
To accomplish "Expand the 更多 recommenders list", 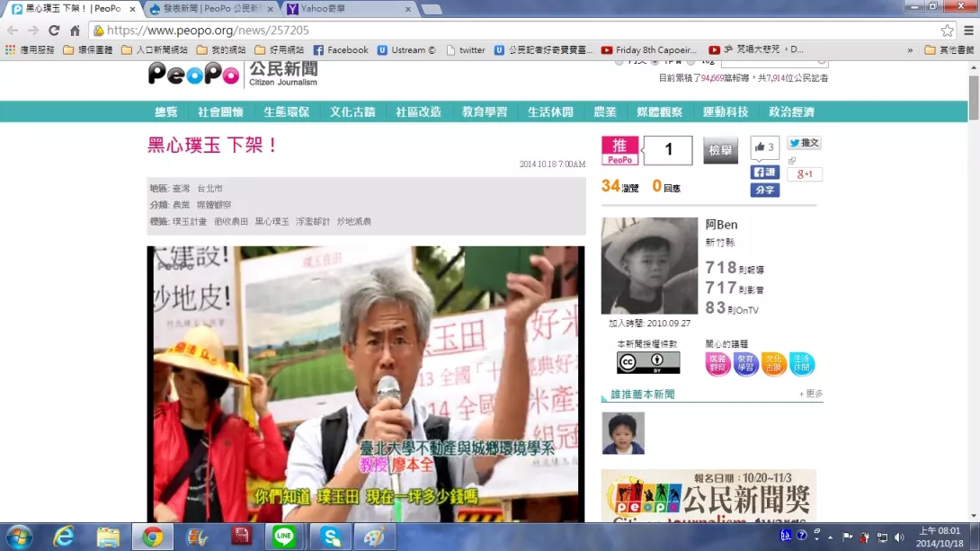I will (x=810, y=394).
